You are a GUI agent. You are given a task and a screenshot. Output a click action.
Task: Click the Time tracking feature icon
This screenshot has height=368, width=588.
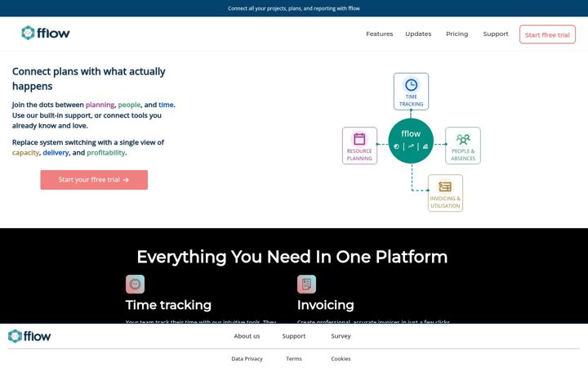pos(135,285)
